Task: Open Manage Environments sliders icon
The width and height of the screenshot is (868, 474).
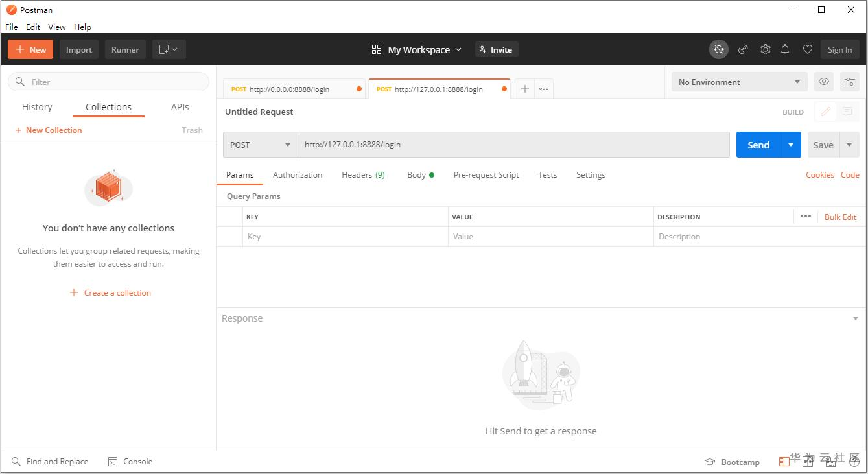Action: click(849, 82)
